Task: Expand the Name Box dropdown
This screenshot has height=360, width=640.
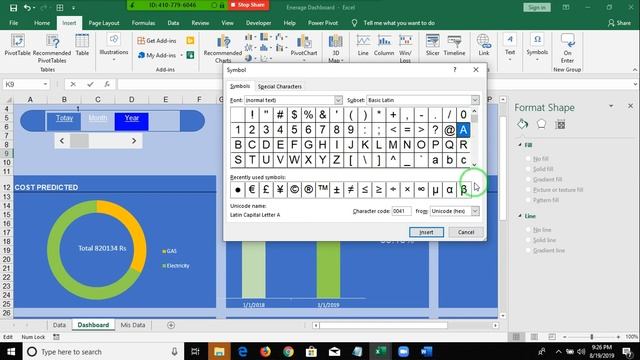Action: 45,84
